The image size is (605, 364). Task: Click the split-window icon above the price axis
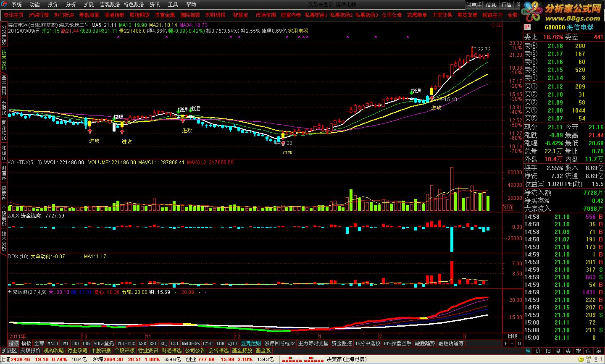pos(499,25)
